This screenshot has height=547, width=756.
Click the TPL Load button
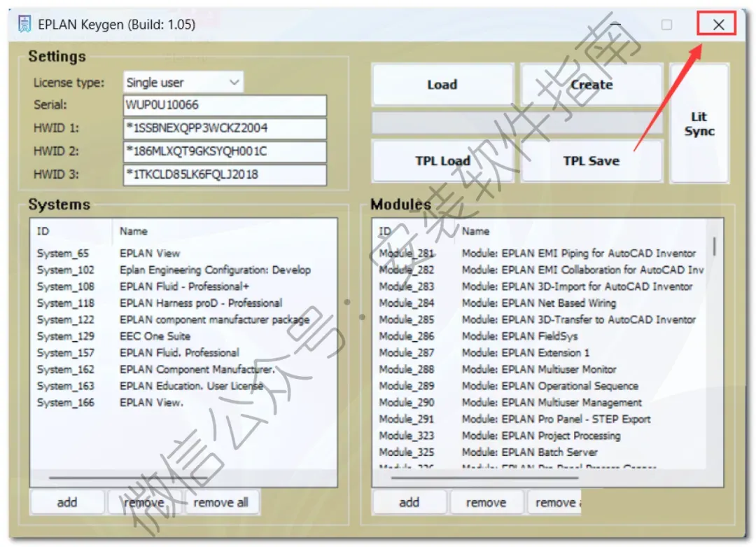click(x=442, y=160)
